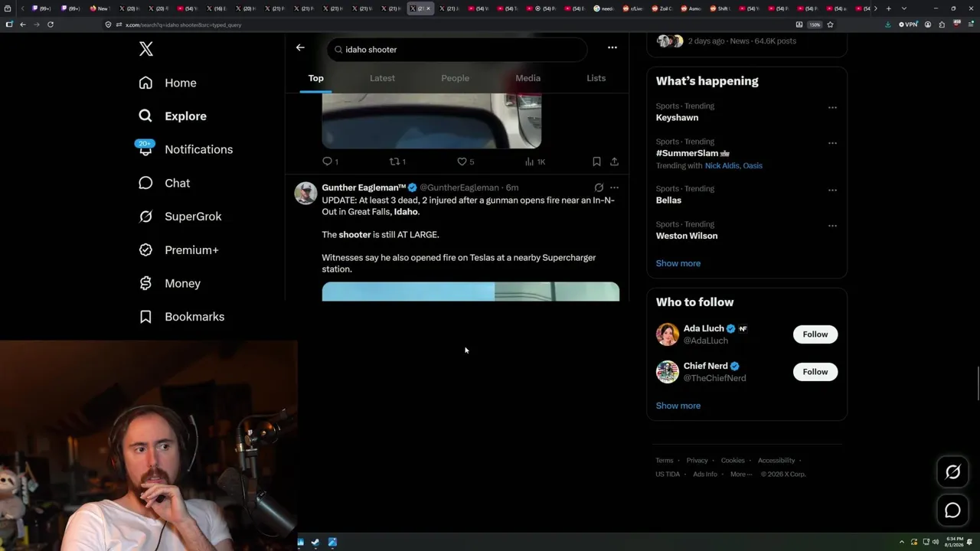The width and height of the screenshot is (980, 551).
Task: Show more Who to follow suggestions
Action: [678, 406]
